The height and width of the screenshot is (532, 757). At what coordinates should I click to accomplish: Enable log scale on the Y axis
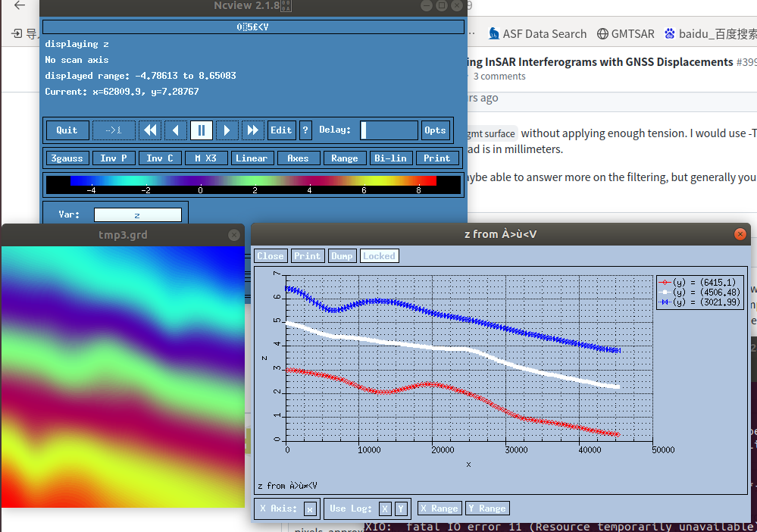pyautogui.click(x=401, y=509)
